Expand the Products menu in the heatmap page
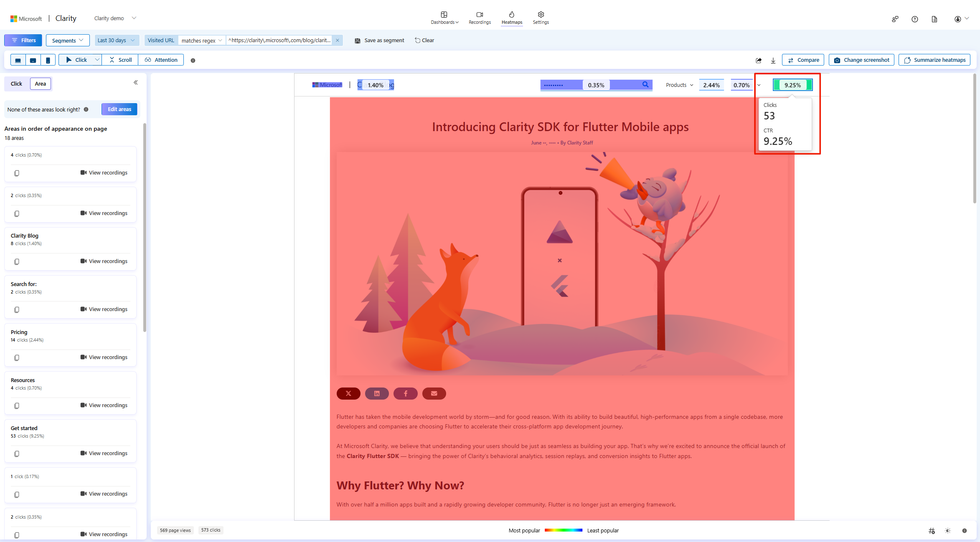The height and width of the screenshot is (542, 980). coord(680,85)
